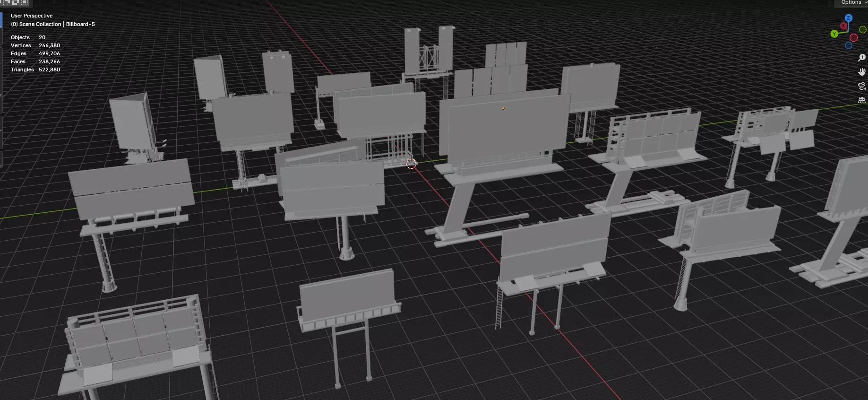This screenshot has width=868, height=400.
Task: Click the Vertices 266,380 statistic
Action: coord(35,45)
